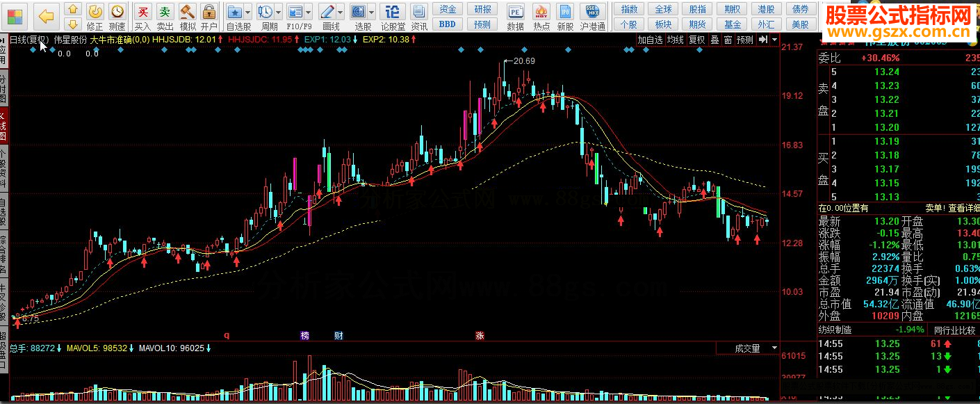Switch to the 美股 US stocks tab
980x404 pixels.
click(x=801, y=24)
